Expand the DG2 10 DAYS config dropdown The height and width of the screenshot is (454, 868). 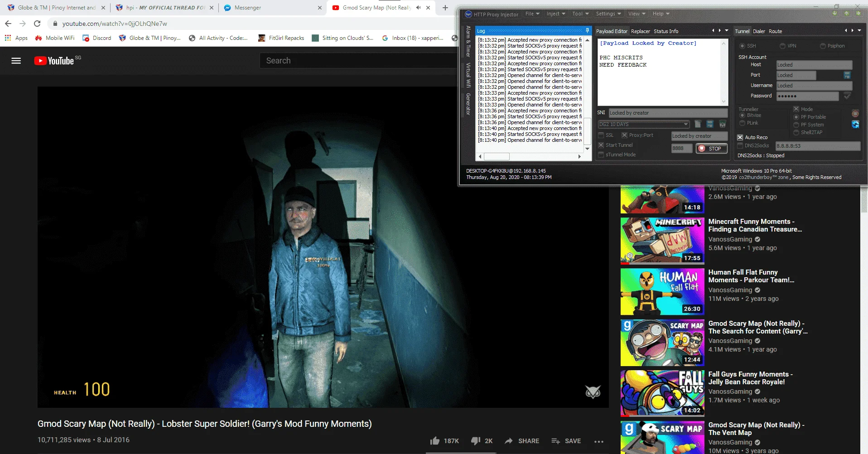tap(686, 124)
